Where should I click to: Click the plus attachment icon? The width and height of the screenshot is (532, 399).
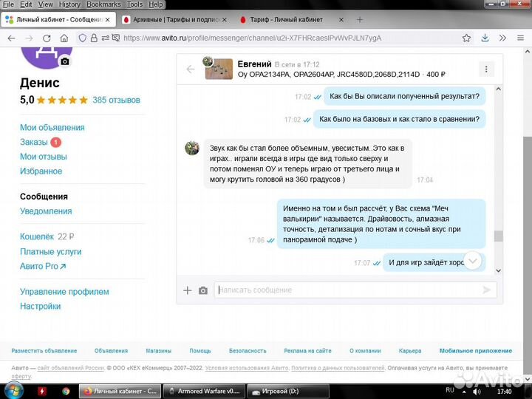pyautogui.click(x=188, y=290)
